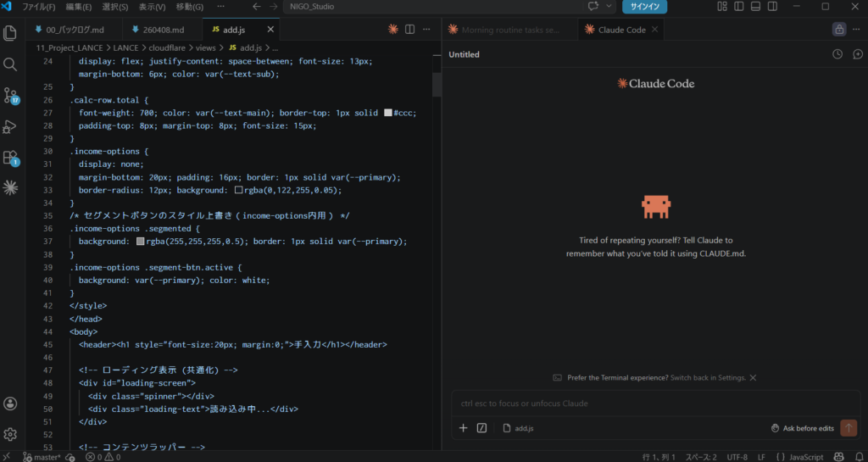Viewport: 868px width, 462px height.
Task: Start a new Claude chat conversation
Action: tap(857, 54)
